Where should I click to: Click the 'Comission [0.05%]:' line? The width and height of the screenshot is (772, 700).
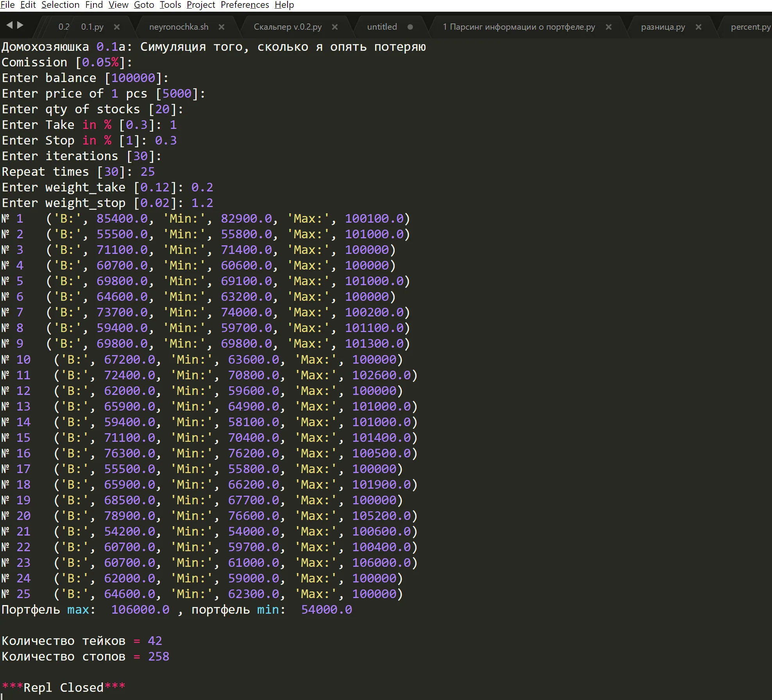(x=67, y=62)
